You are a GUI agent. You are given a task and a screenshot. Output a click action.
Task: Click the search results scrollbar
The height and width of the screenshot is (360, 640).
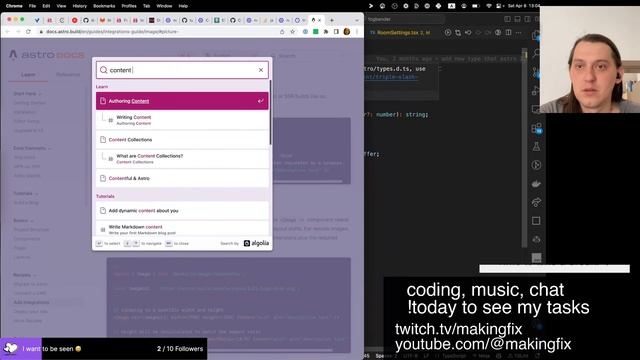coord(270,112)
